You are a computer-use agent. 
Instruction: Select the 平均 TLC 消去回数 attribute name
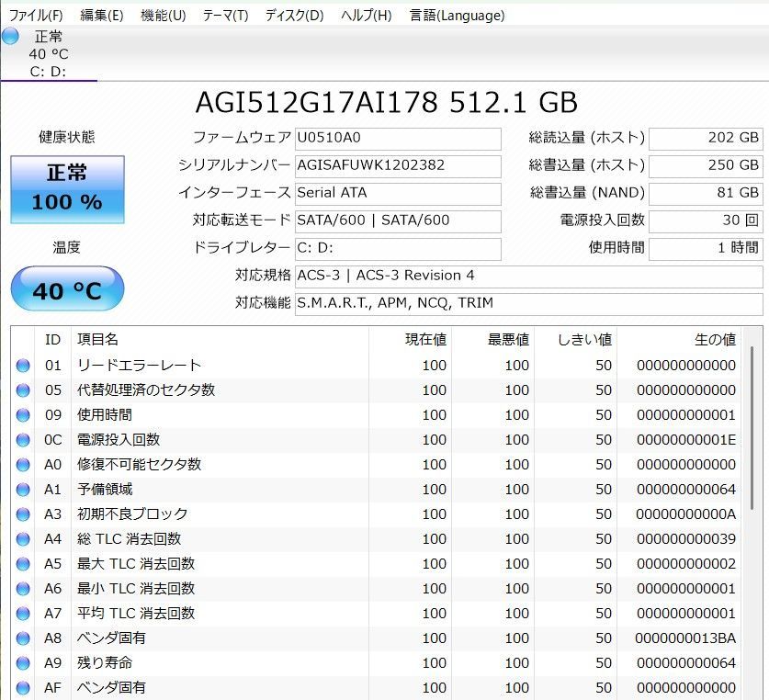[136, 613]
